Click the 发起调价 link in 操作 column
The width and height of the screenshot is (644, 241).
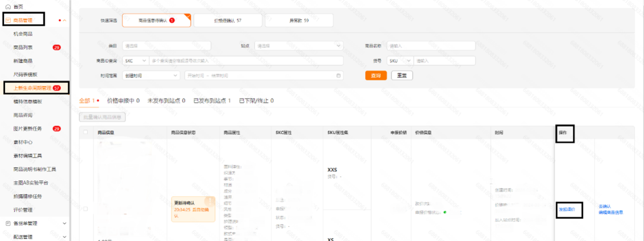[567, 209]
